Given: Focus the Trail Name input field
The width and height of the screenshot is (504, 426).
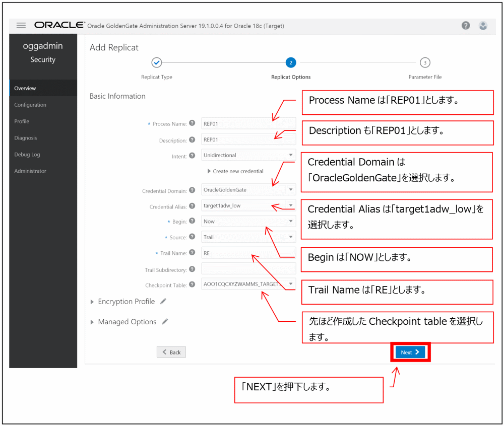Looking at the screenshot, I should click(248, 253).
